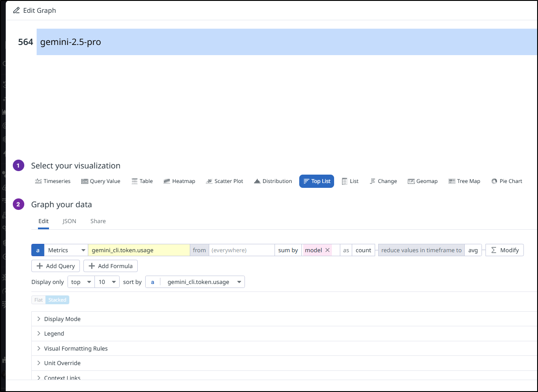Select the Top List visualization

316,181
